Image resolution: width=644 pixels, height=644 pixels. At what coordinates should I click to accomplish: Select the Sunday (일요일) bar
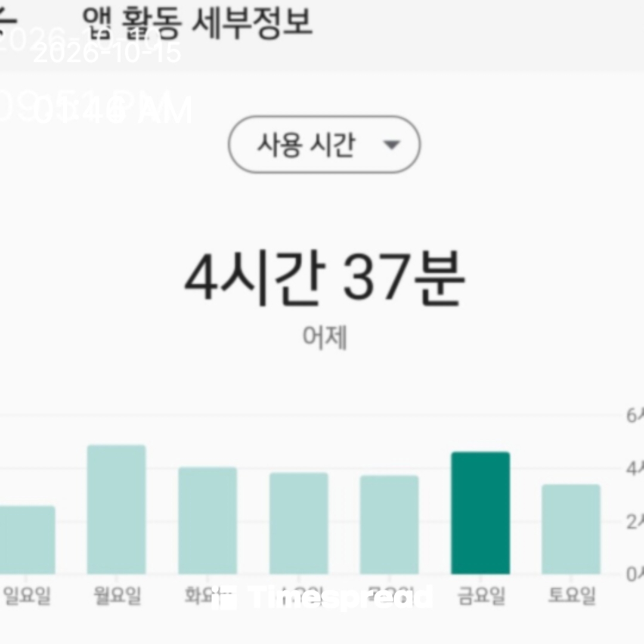pos(27,540)
